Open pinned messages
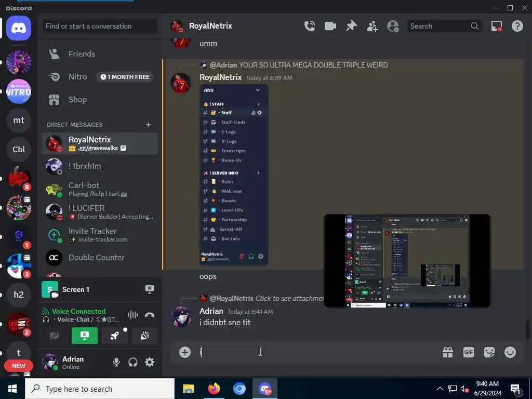This screenshot has width=532, height=399. [x=351, y=26]
